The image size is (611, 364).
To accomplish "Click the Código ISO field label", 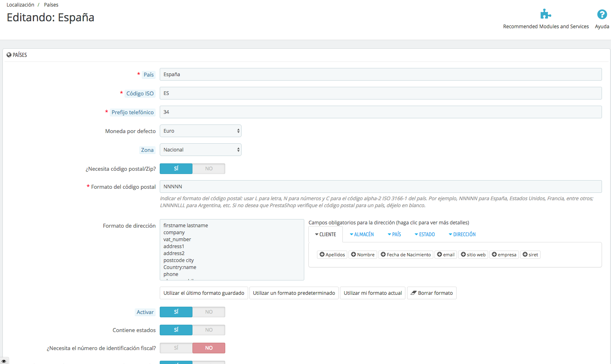I will coord(140,93).
